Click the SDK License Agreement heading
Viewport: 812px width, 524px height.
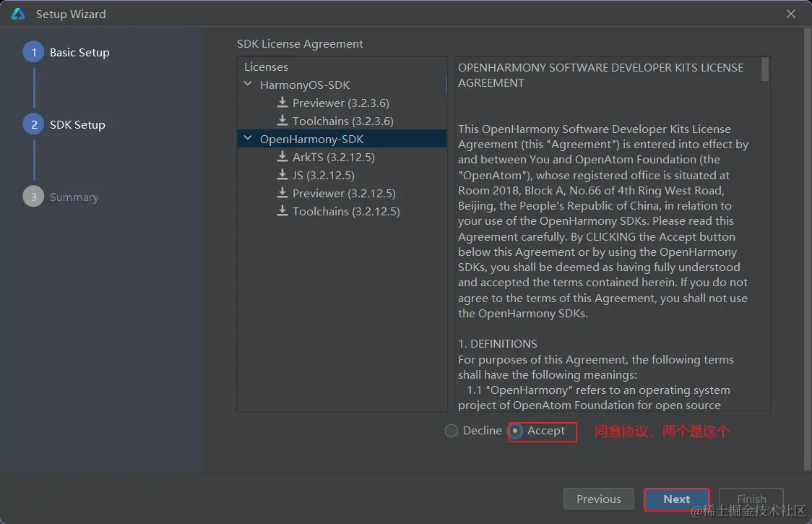(300, 43)
